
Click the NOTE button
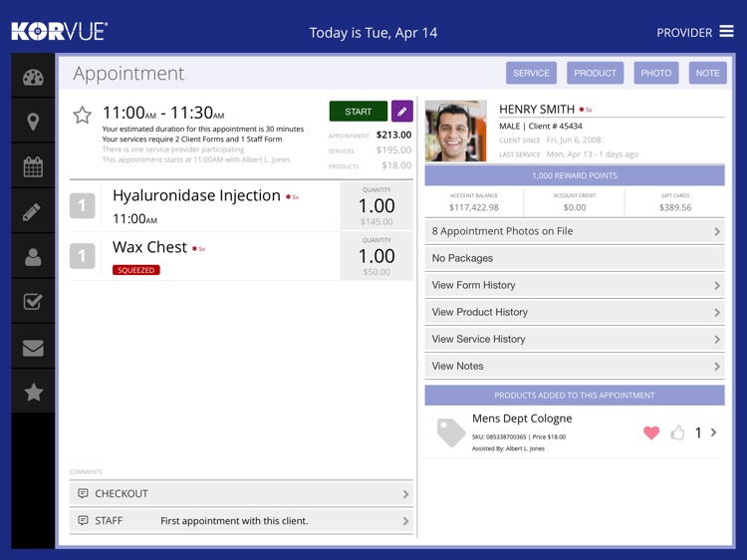tap(707, 73)
